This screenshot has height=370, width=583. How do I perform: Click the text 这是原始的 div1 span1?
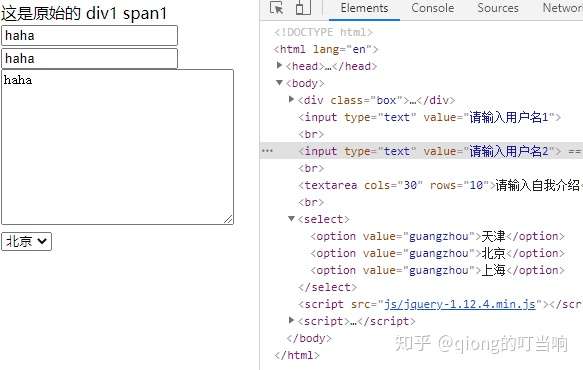coord(84,13)
